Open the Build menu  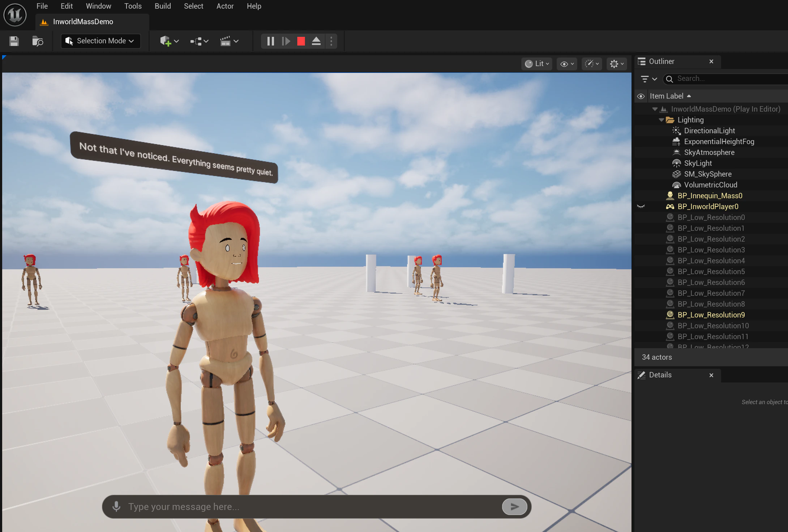point(163,6)
